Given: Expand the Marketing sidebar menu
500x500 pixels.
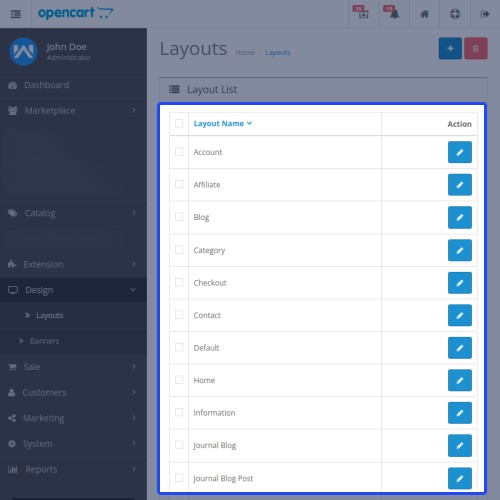Looking at the screenshot, I should [73, 418].
